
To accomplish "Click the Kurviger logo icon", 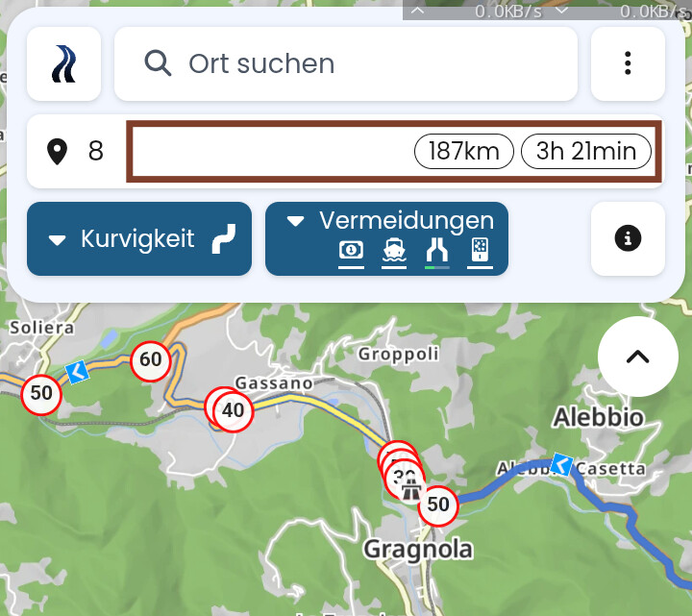I will [x=63, y=64].
